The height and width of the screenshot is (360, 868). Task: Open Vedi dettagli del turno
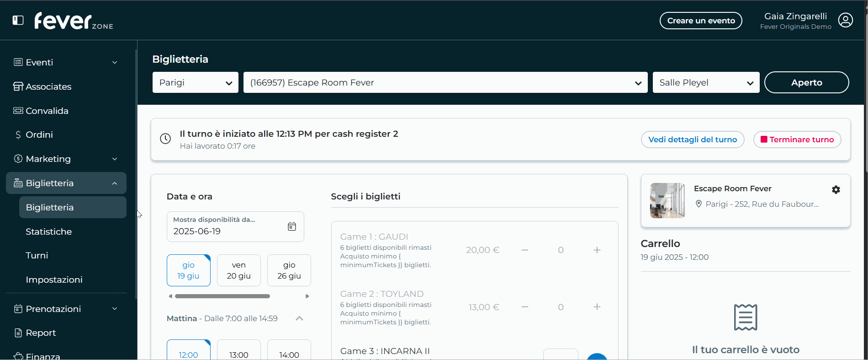[x=693, y=140]
